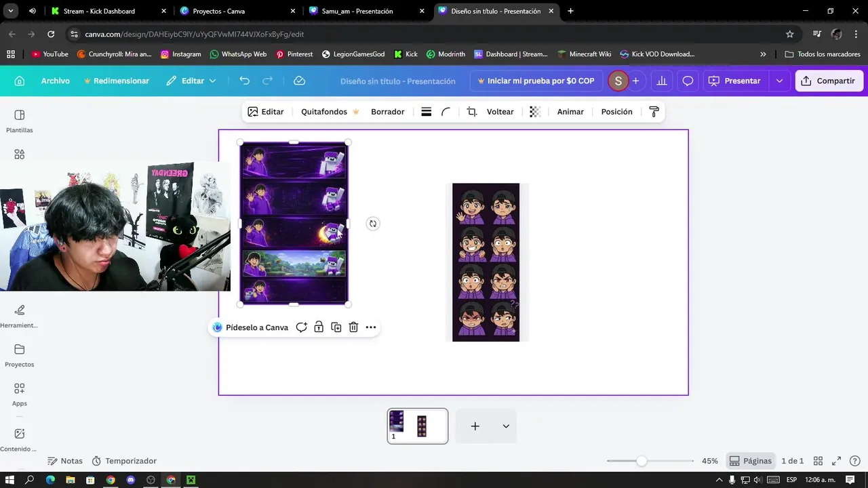Open the Plantillas sidebar panel

click(x=19, y=121)
